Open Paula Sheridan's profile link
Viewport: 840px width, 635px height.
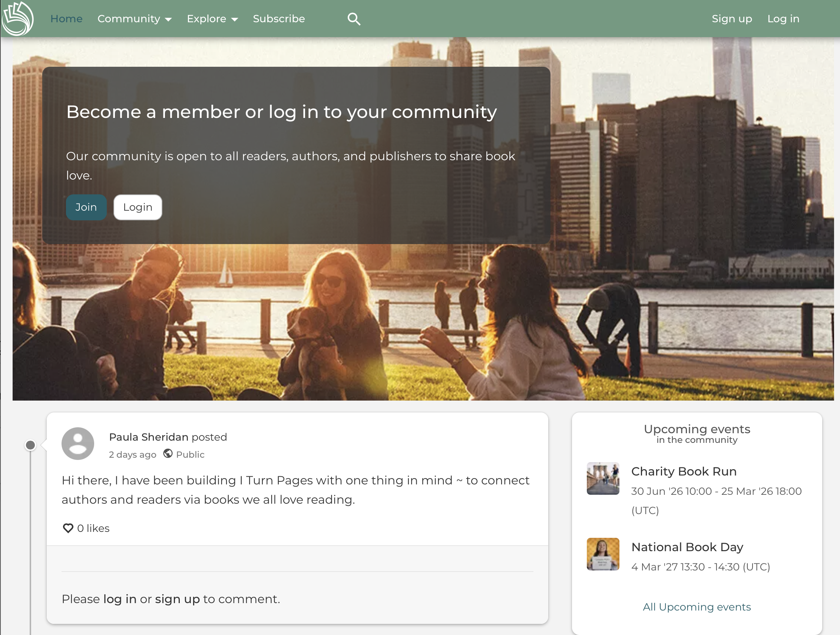click(x=149, y=437)
